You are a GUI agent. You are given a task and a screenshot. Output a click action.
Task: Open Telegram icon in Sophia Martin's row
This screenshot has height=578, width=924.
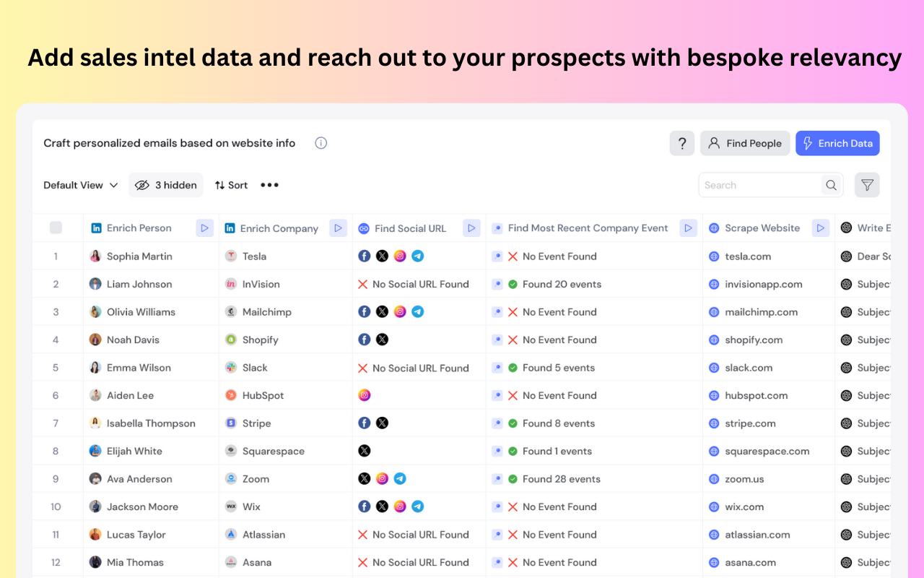tap(417, 256)
